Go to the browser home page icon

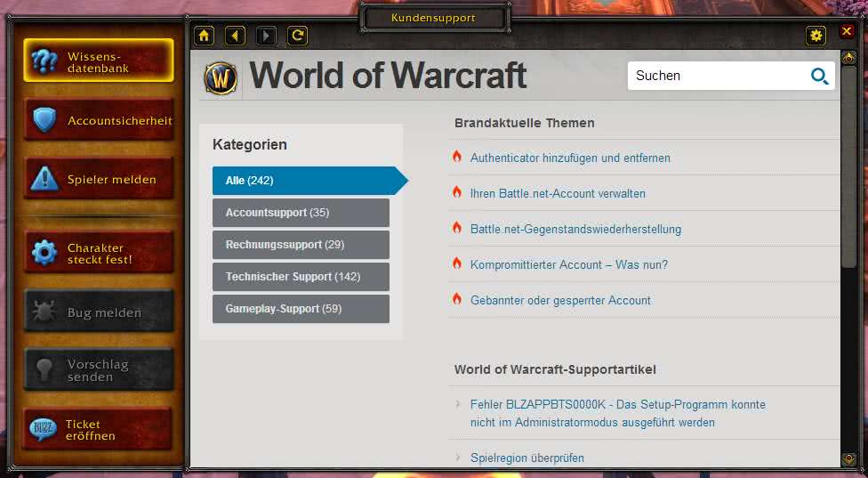[205, 36]
